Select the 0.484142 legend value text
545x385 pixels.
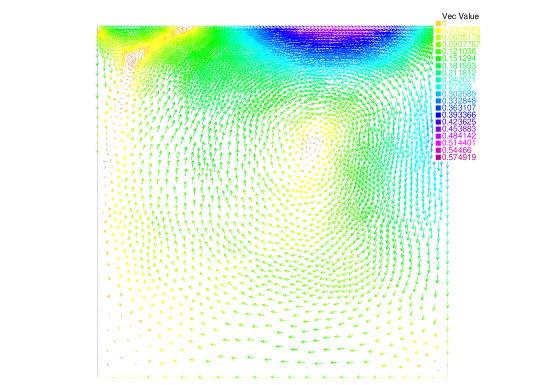coord(459,136)
